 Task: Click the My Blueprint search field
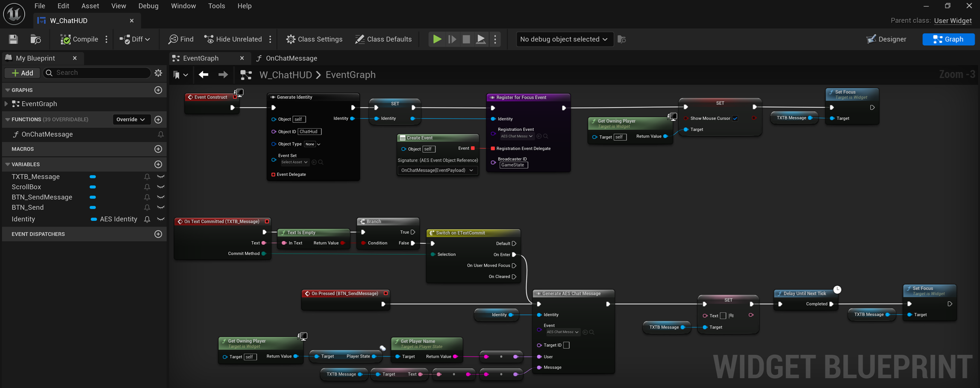[97, 73]
